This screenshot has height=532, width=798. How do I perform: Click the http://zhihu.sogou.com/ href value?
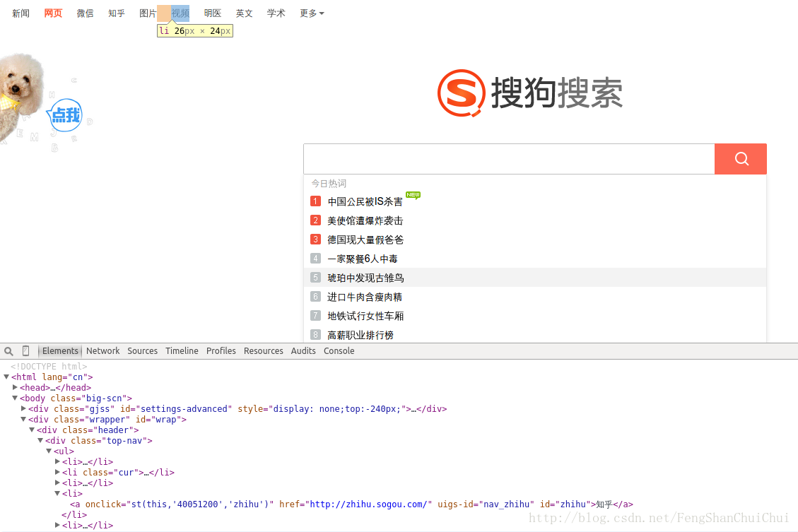[x=368, y=504]
